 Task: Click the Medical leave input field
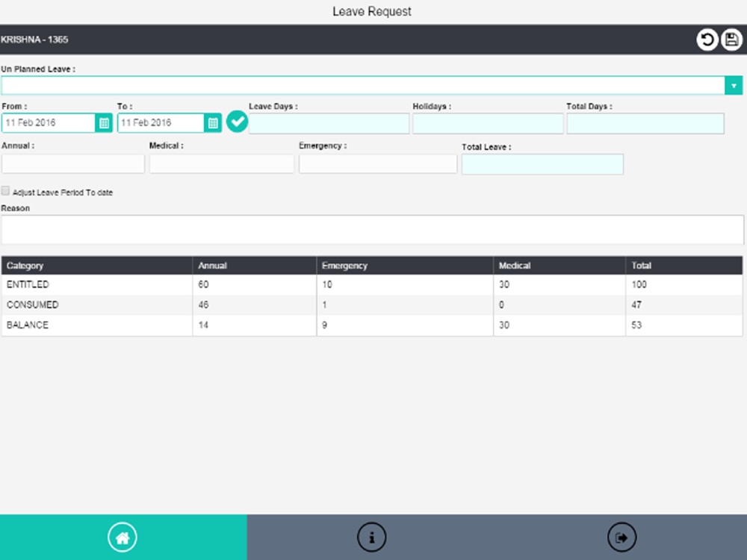click(x=222, y=164)
